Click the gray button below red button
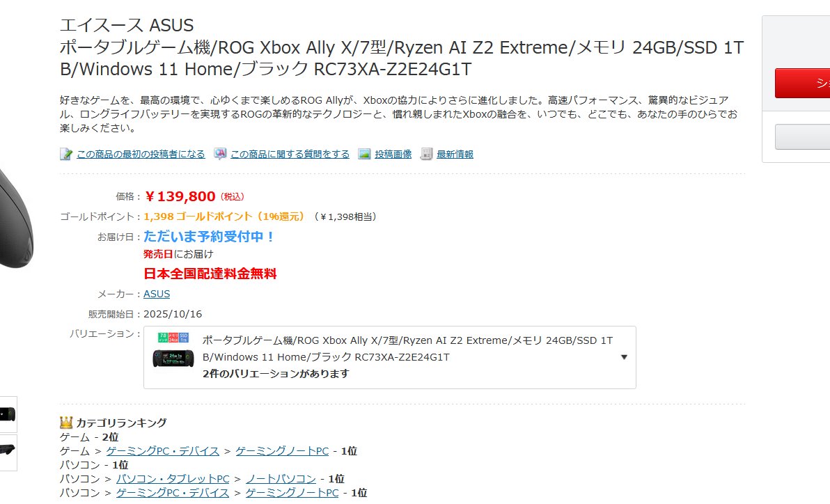 click(802, 137)
